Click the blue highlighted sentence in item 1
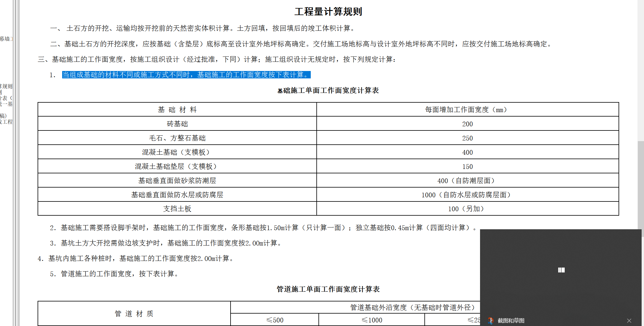The width and height of the screenshot is (644, 326). pyautogui.click(x=186, y=75)
